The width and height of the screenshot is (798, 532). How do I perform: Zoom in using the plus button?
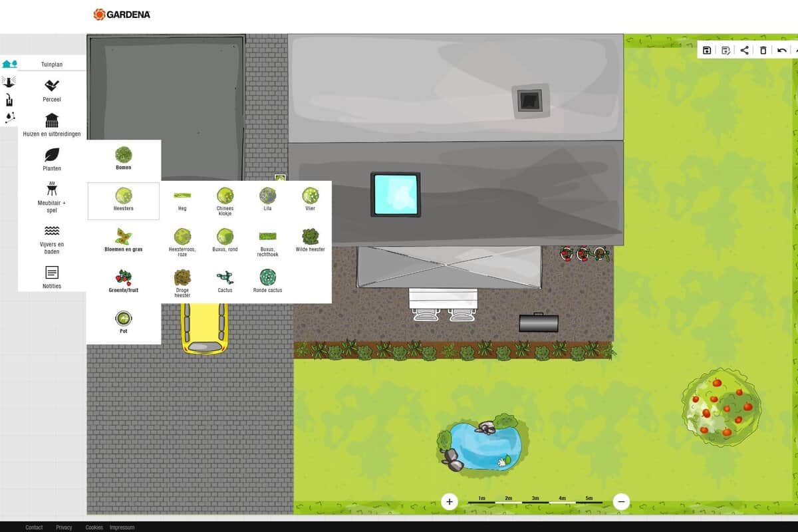[x=450, y=501]
